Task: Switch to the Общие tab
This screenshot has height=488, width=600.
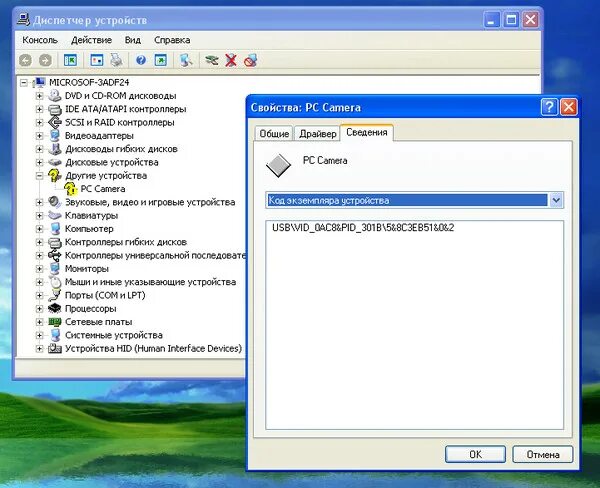Action: click(274, 134)
